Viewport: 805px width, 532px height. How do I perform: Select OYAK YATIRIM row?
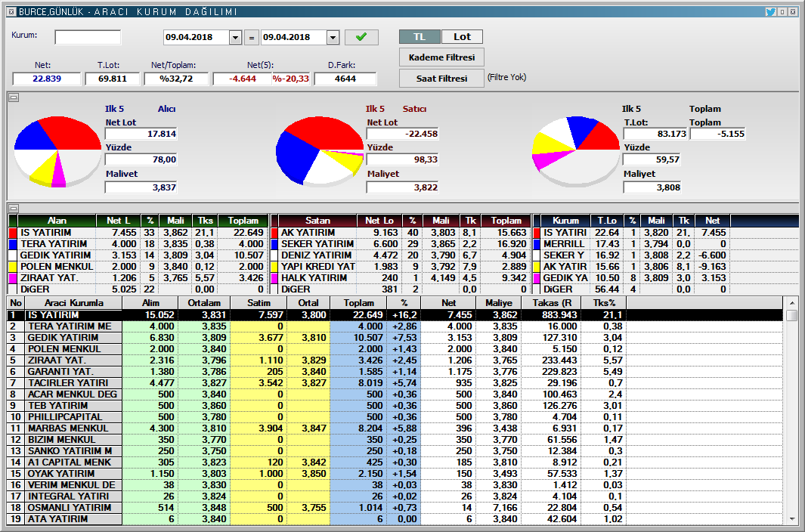click(x=395, y=473)
